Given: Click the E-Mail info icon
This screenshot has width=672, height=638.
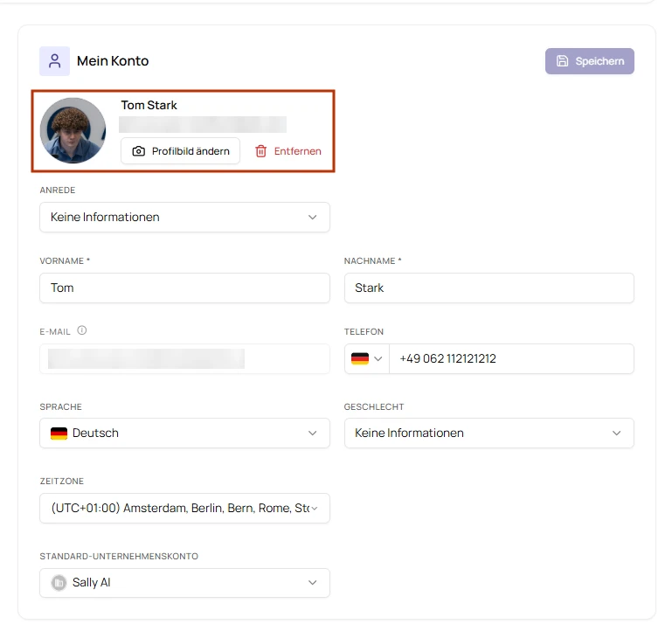Looking at the screenshot, I should [82, 330].
